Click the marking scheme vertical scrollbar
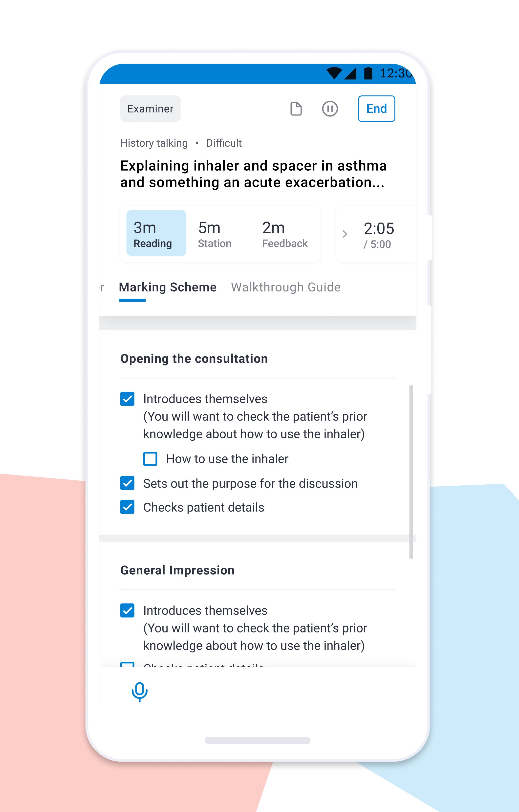519x812 pixels. click(411, 472)
